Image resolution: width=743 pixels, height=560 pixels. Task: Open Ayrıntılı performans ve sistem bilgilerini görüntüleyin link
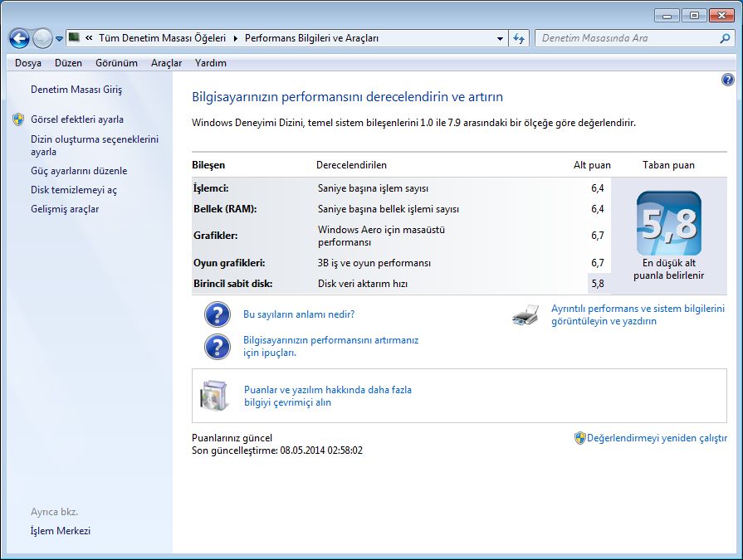point(638,314)
